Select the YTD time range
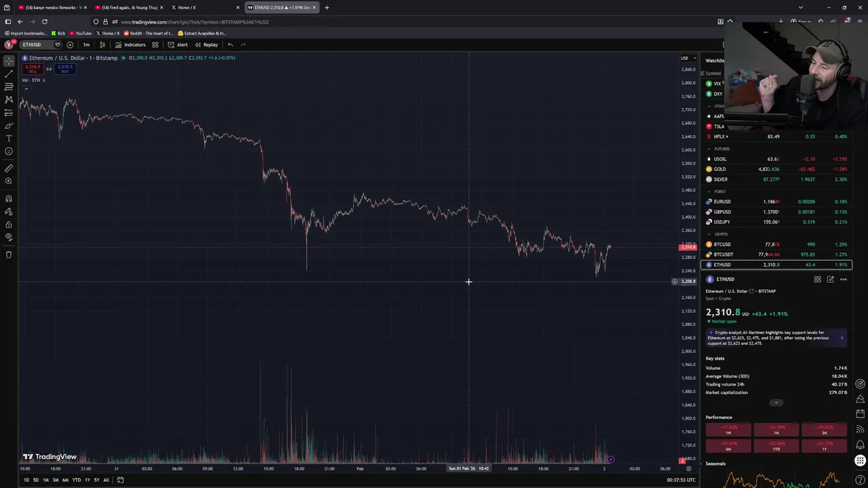868x488 pixels. click(x=77, y=480)
